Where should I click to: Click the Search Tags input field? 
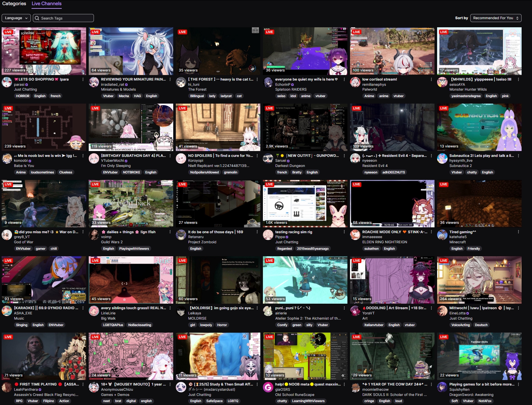click(63, 18)
